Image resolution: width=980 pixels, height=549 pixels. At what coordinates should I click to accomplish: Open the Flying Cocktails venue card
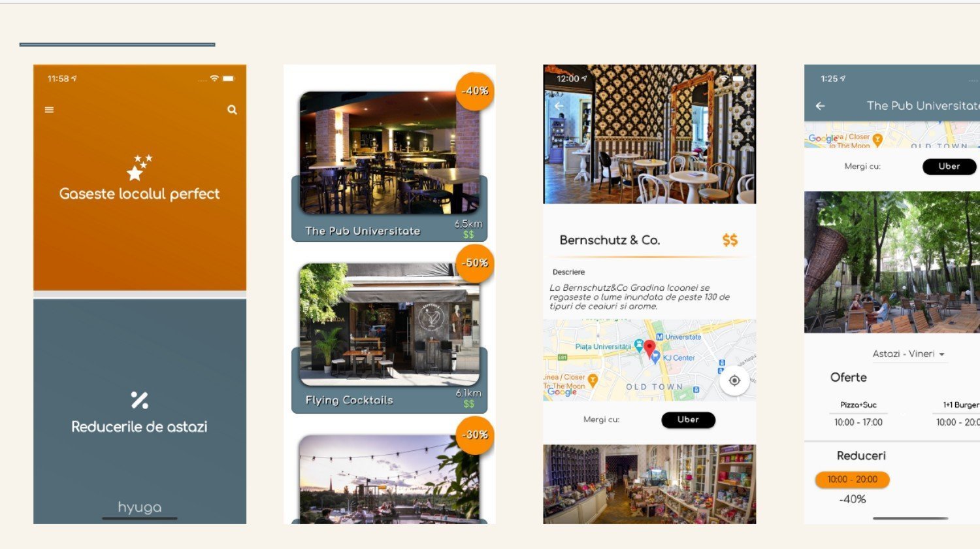[389, 338]
